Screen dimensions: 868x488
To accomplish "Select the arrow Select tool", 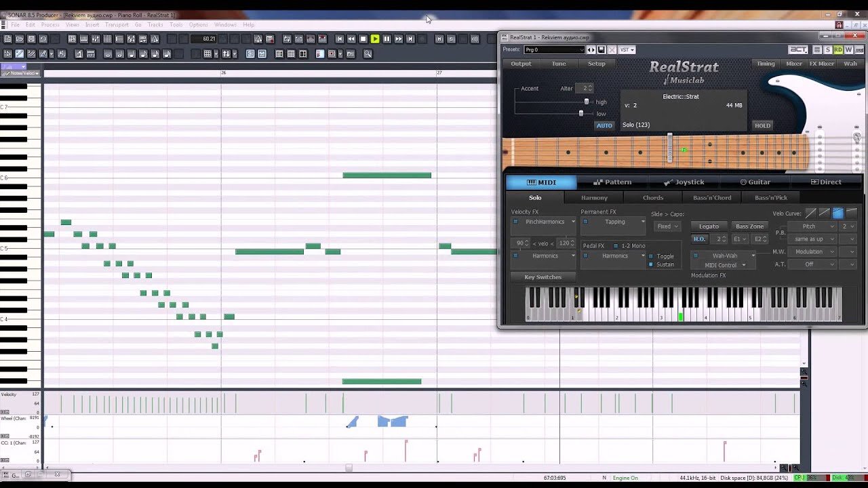I will [x=8, y=54].
